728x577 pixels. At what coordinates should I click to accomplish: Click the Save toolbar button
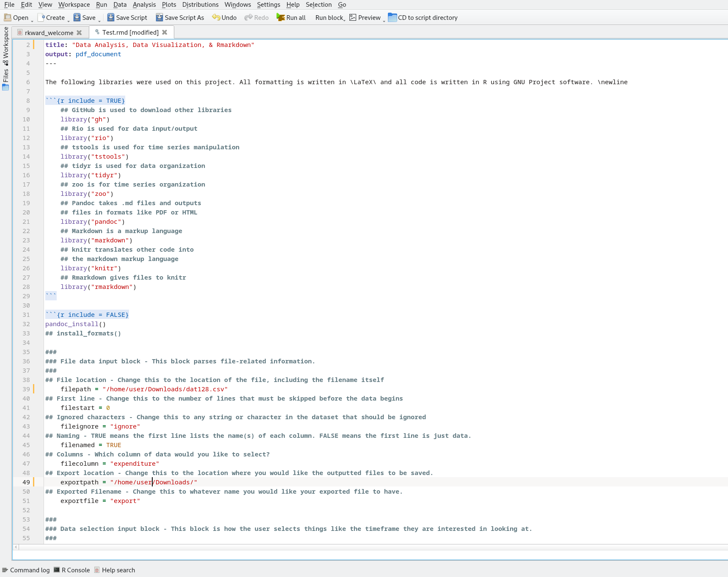coord(85,17)
